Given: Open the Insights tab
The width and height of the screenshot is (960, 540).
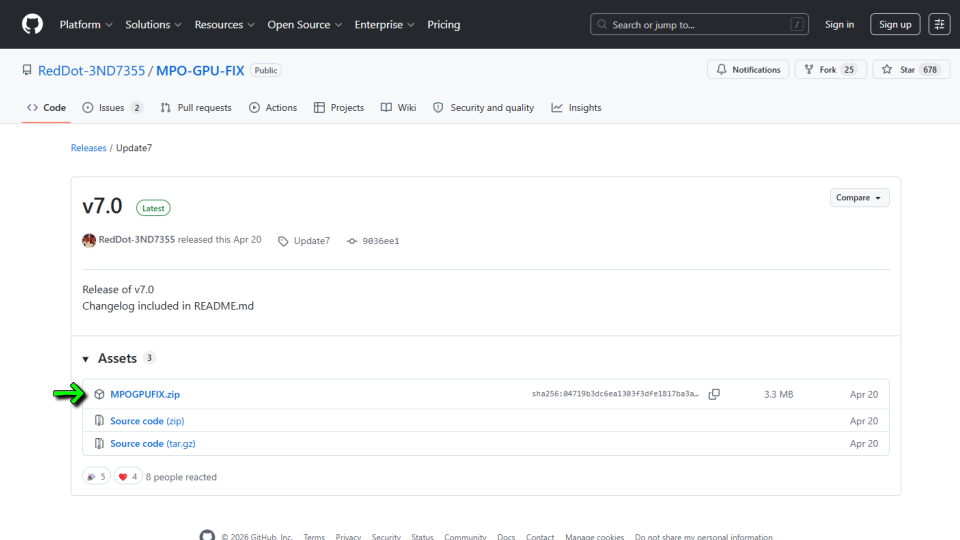Looking at the screenshot, I should 576,108.
